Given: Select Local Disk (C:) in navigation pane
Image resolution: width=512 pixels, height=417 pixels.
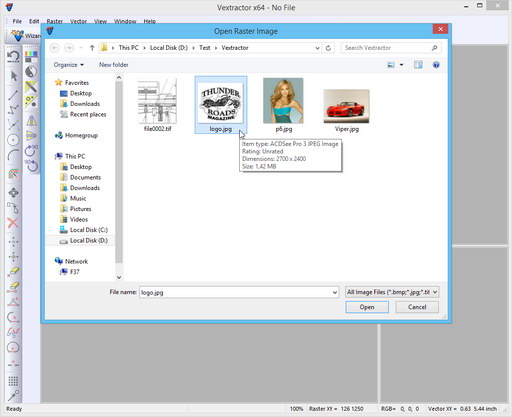Looking at the screenshot, I should click(x=89, y=230).
